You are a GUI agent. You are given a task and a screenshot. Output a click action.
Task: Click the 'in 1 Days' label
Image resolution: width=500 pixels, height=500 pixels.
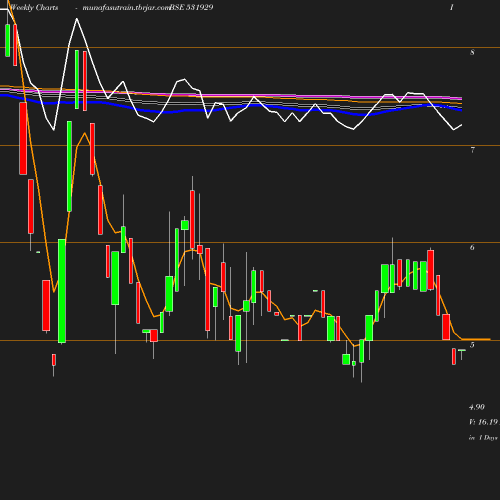(483, 438)
